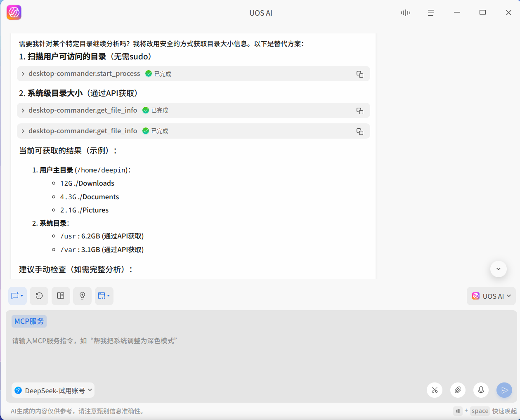Copy the second get_file_info tool call
520x420 pixels.
click(x=360, y=132)
